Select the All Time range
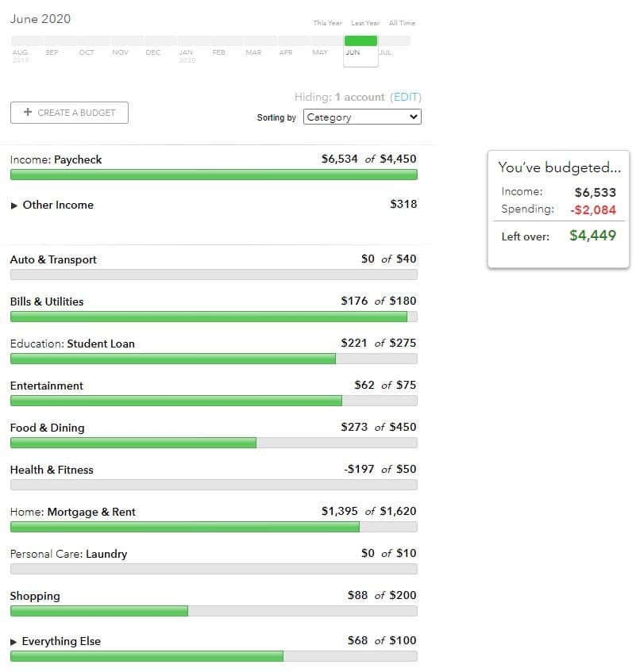 [402, 23]
